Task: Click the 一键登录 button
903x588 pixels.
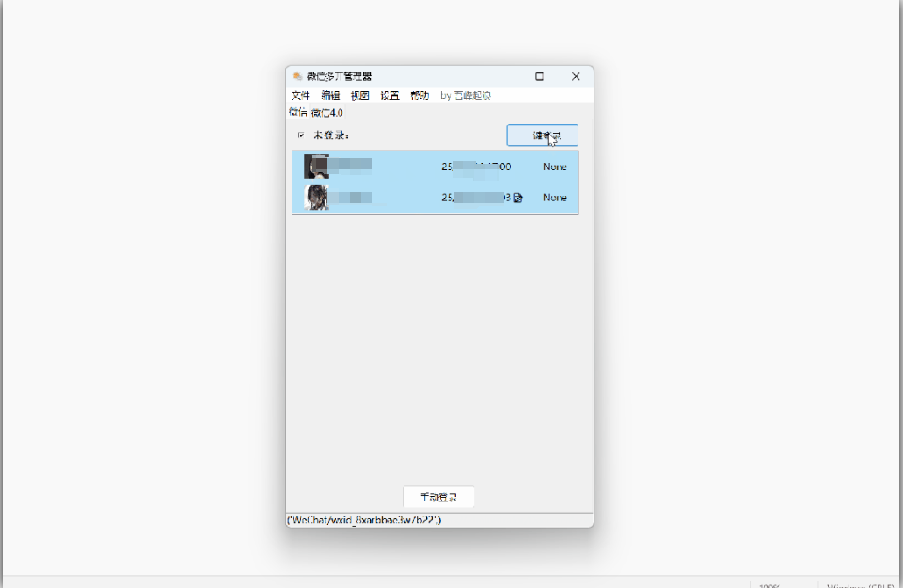Action: 542,135
